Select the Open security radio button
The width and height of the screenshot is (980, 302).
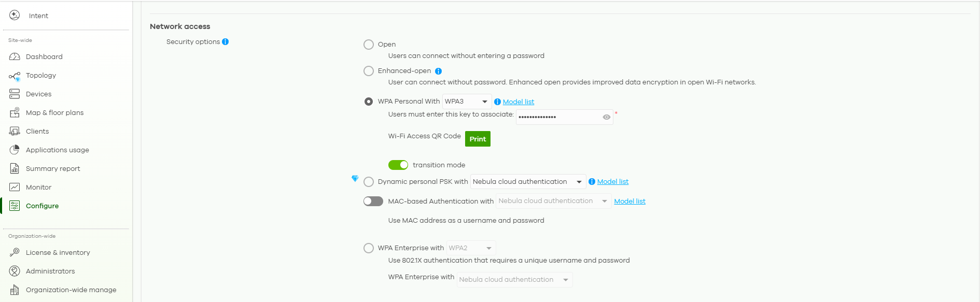pos(369,45)
